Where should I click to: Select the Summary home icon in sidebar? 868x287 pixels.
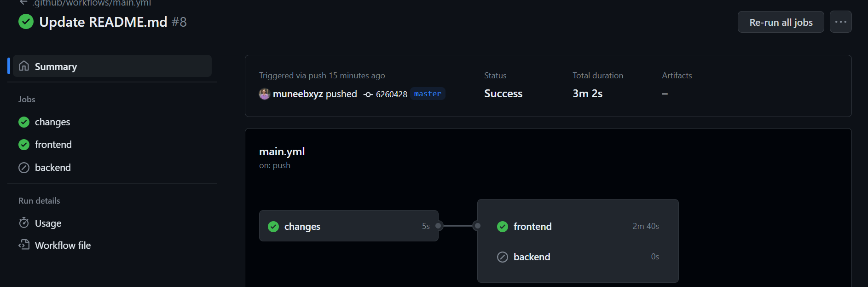pos(23,66)
